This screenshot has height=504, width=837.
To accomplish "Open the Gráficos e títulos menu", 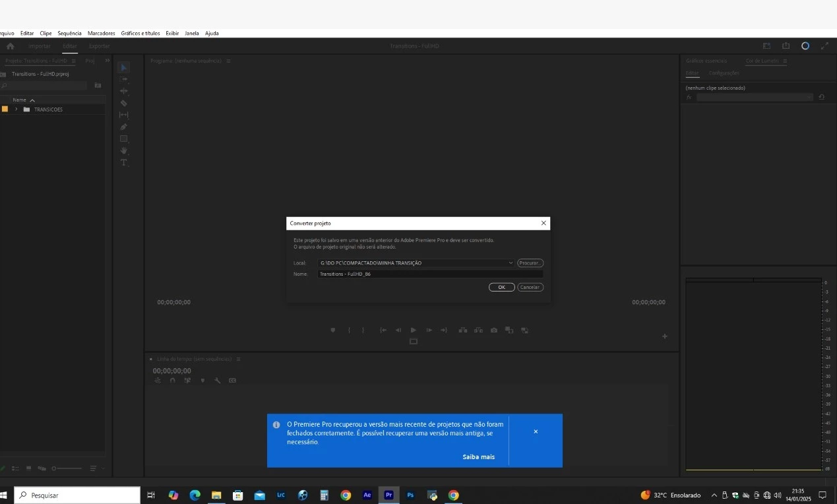I will click(140, 33).
